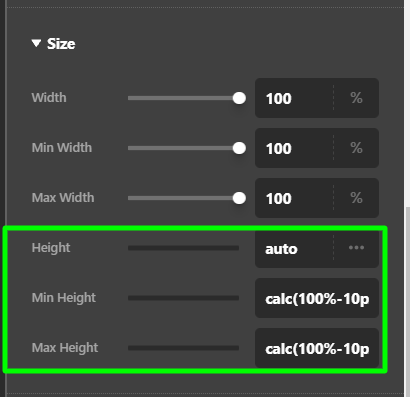Image resolution: width=410 pixels, height=397 pixels.
Task: Open the Min Width percent unit selector
Action: pyautogui.click(x=356, y=148)
